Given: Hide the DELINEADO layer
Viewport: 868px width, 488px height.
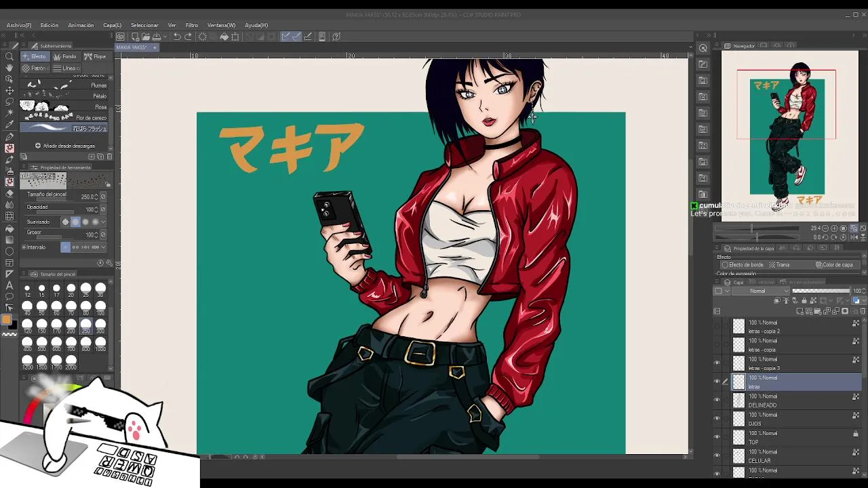Looking at the screenshot, I should pos(717,400).
